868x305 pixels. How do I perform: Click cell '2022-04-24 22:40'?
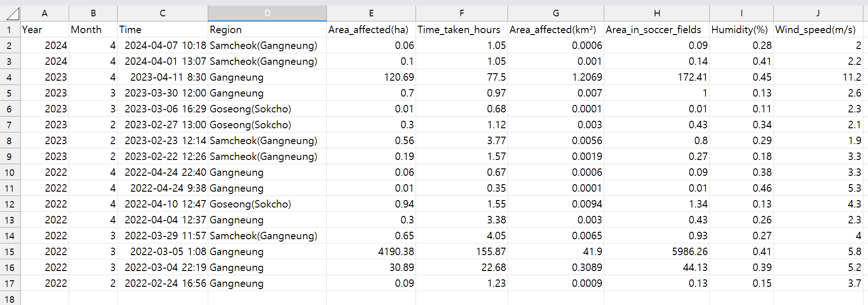pos(162,173)
